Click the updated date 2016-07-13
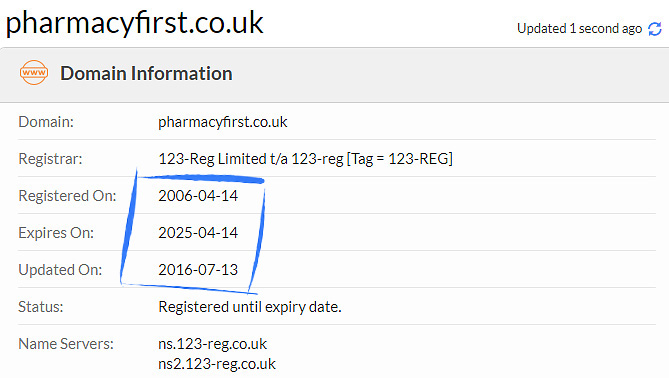Viewport: 669px width, 378px height. click(x=198, y=270)
